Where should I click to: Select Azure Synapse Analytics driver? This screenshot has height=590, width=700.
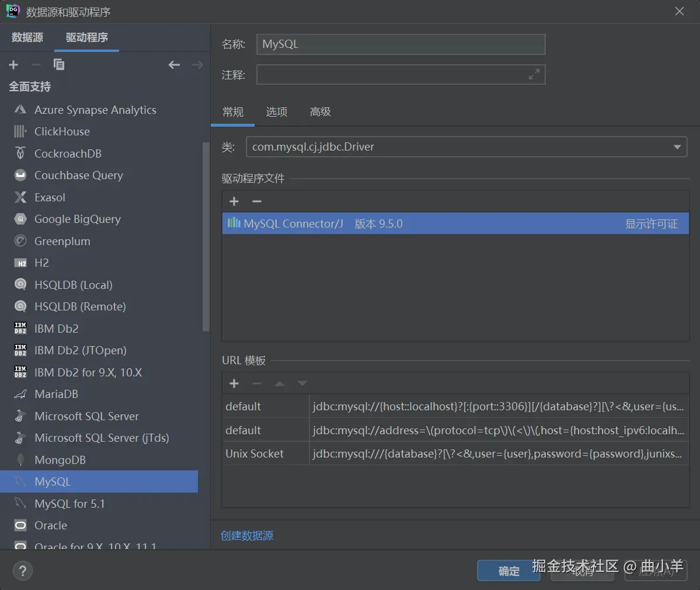99,110
